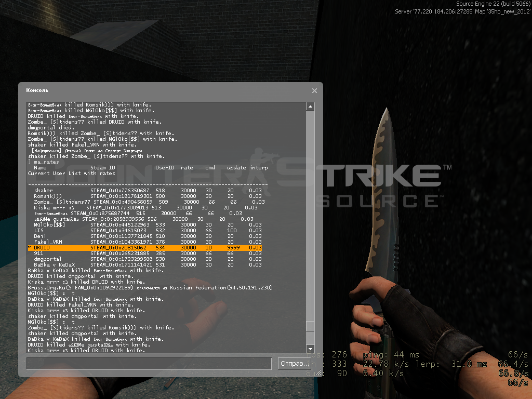
Task: Click Fakel_VRN name in the rates table
Action: click(48, 242)
